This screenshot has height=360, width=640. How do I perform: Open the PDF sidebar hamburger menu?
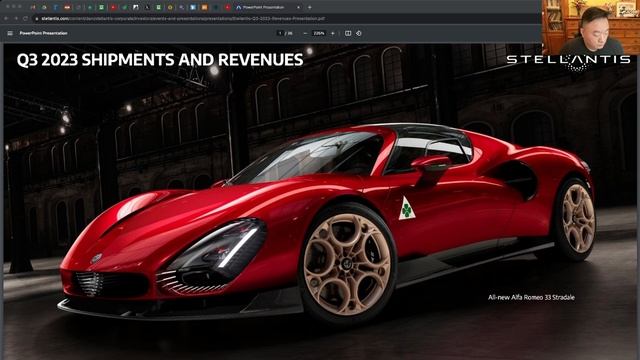(x=10, y=33)
